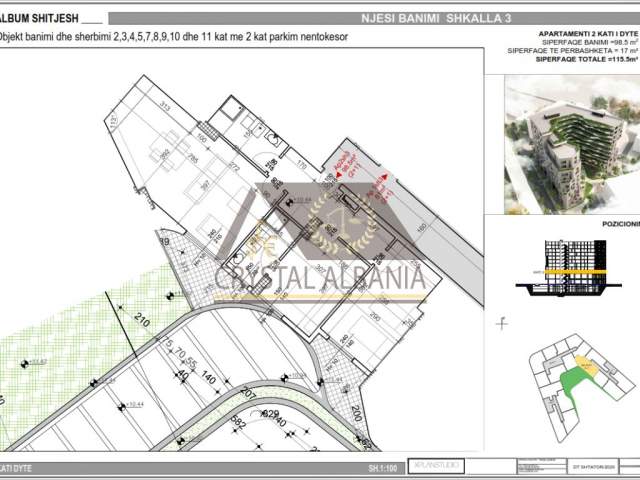Click 'APARTAMENTI 2 KATI I DYTE' heading
This screenshot has width=640, height=480.
tap(588, 34)
